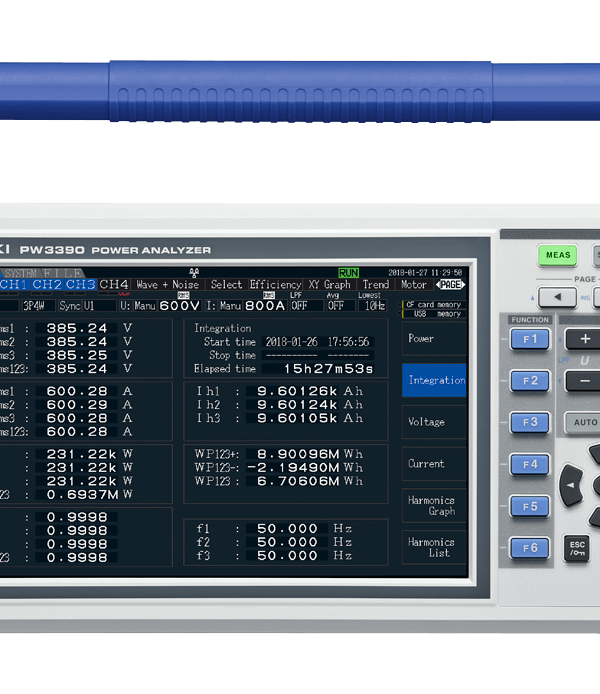Open the FILE tab on screen
Screen dimensions: 600x694
(x=62, y=273)
